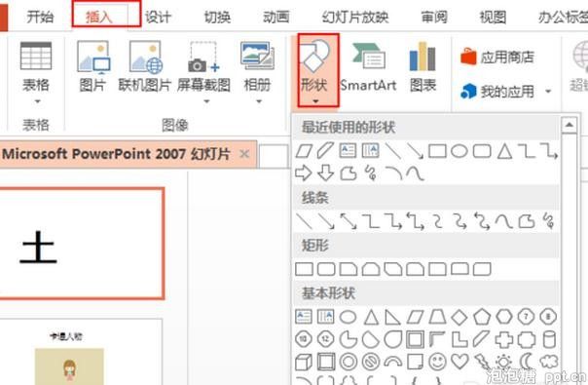
Task: Select the cylinder shape in 基本形状
Action: click(549, 339)
